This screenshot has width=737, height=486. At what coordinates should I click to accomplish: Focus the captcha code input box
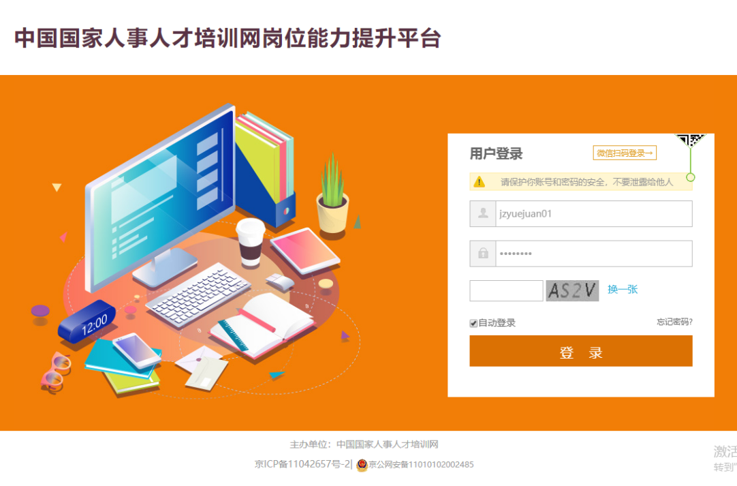coord(506,290)
